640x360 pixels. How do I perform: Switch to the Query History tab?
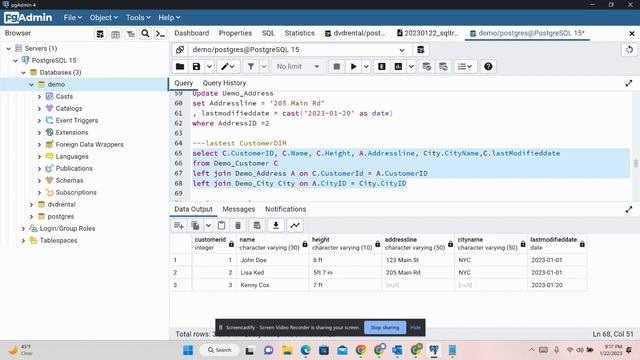coord(224,83)
